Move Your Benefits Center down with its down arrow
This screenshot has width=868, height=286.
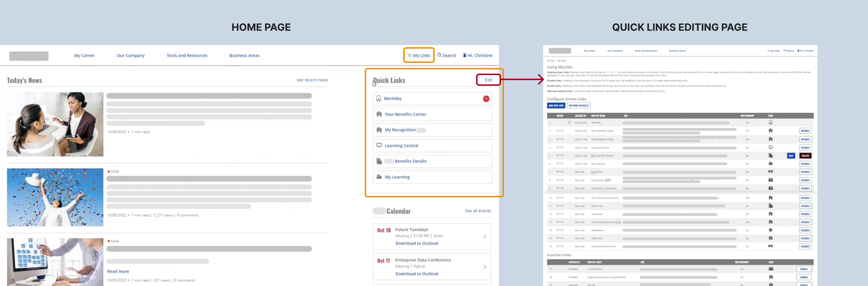pyautogui.click(x=558, y=131)
